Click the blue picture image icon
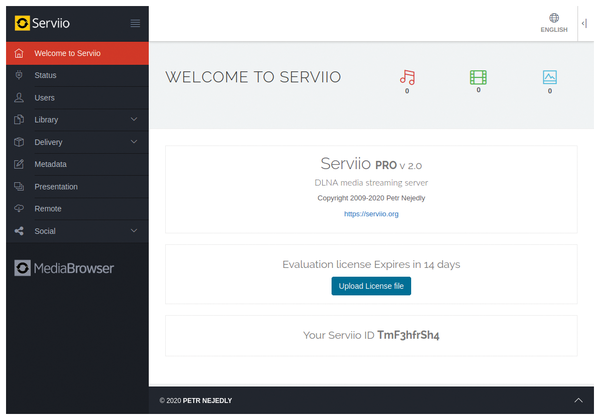The image size is (600, 420). [x=550, y=77]
